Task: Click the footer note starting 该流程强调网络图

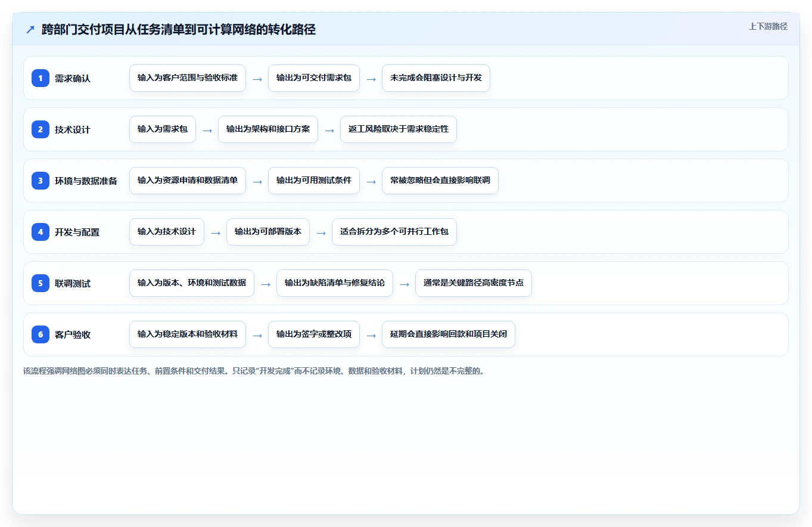Action: tap(254, 371)
